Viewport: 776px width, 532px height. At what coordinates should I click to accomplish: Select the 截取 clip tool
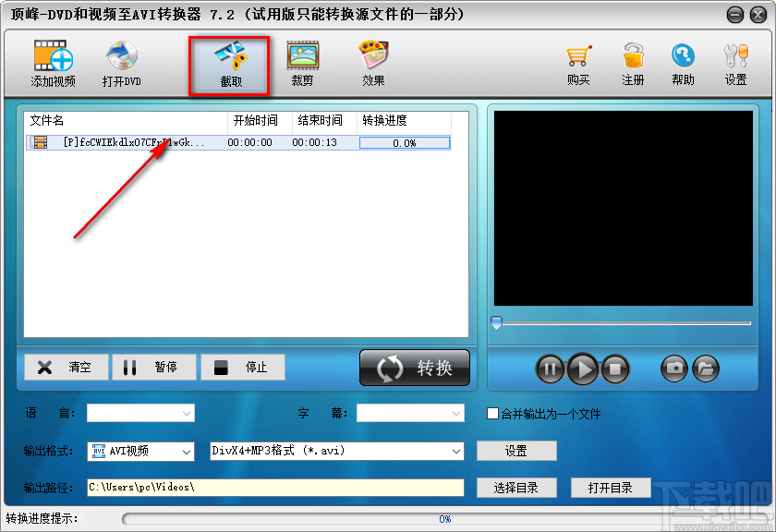pyautogui.click(x=231, y=65)
